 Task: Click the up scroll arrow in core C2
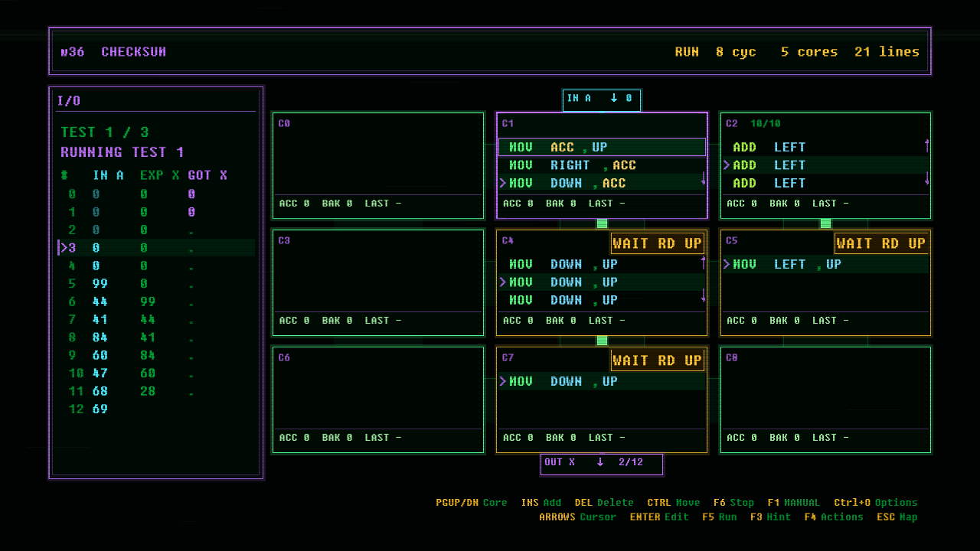(x=927, y=145)
